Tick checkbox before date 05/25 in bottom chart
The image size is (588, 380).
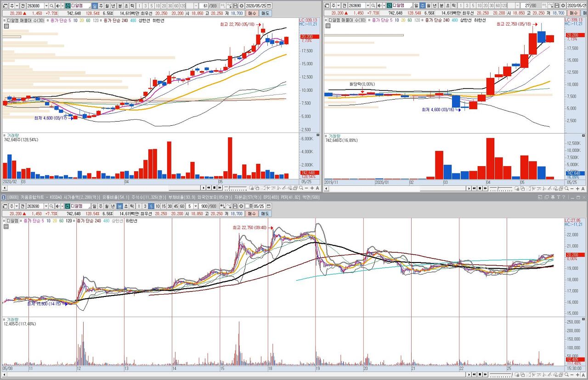tap(248, 206)
